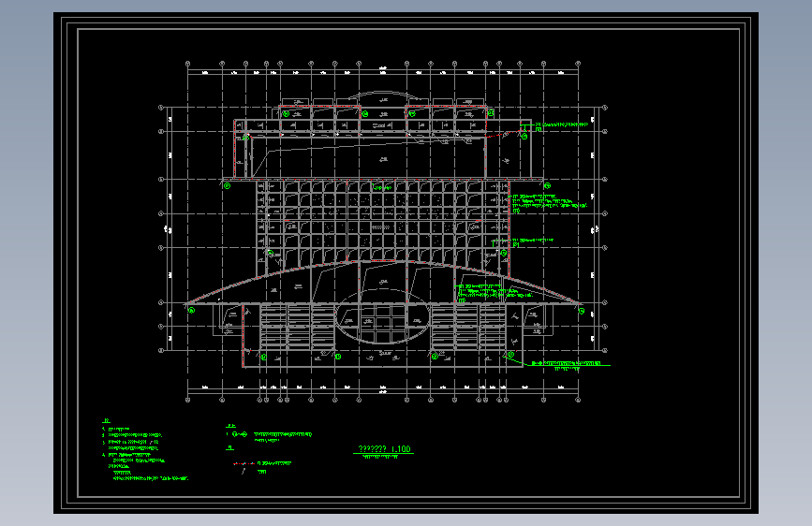
Task: Click the red dashed legend line sample
Action: (x=244, y=463)
